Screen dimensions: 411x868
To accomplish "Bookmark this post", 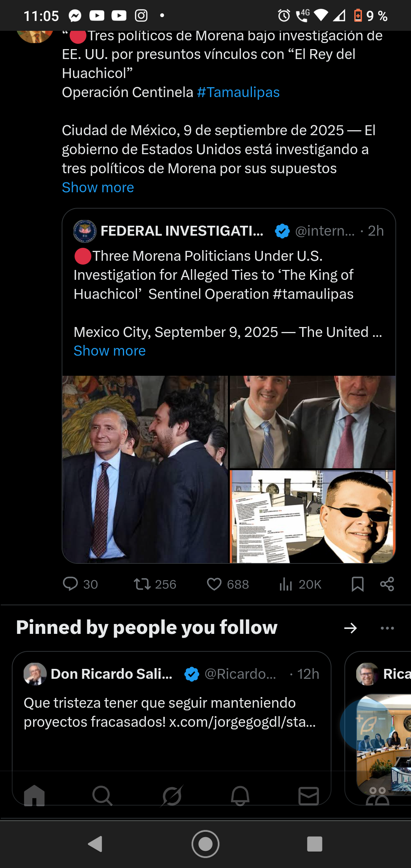I will click(357, 584).
